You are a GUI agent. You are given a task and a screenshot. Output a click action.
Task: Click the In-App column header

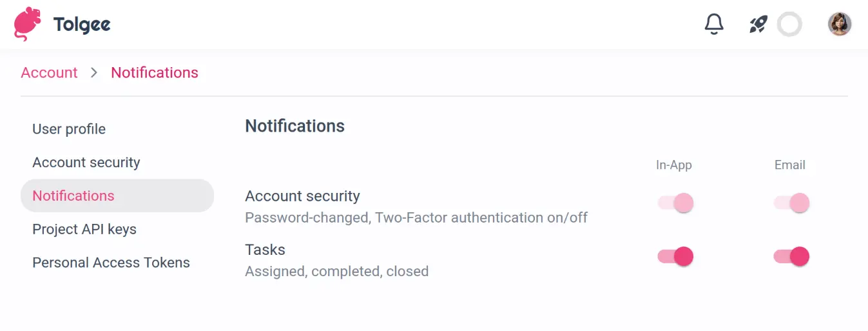coord(673,165)
